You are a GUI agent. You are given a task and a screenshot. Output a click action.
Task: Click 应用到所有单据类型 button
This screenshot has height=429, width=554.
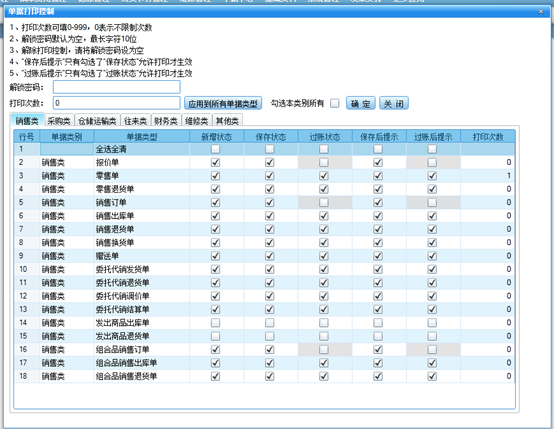pos(223,103)
